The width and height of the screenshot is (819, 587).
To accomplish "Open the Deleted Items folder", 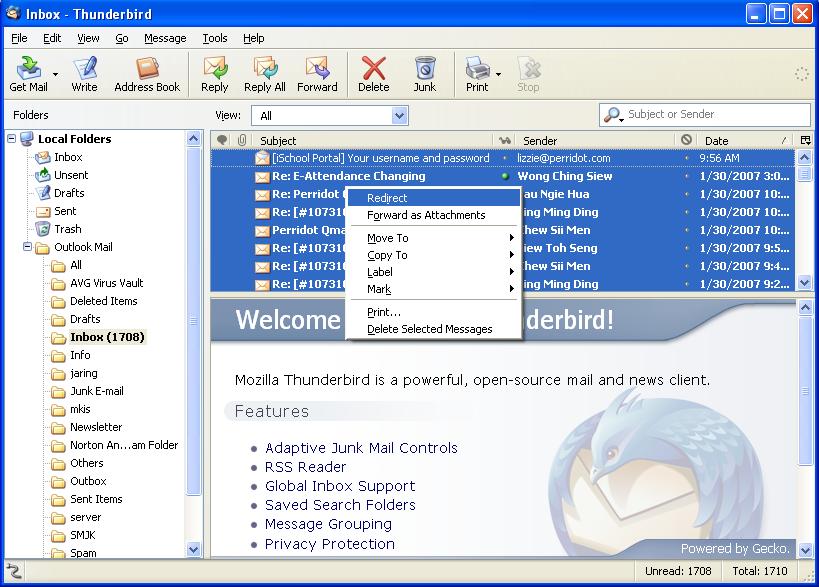I will tap(103, 301).
